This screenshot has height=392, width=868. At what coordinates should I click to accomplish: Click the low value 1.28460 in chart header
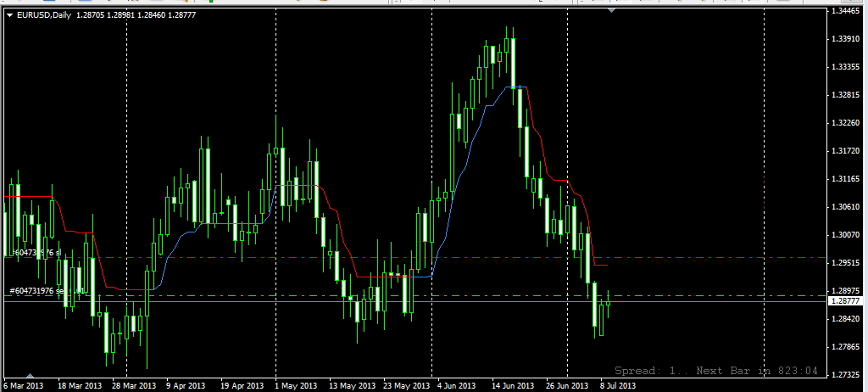point(152,15)
